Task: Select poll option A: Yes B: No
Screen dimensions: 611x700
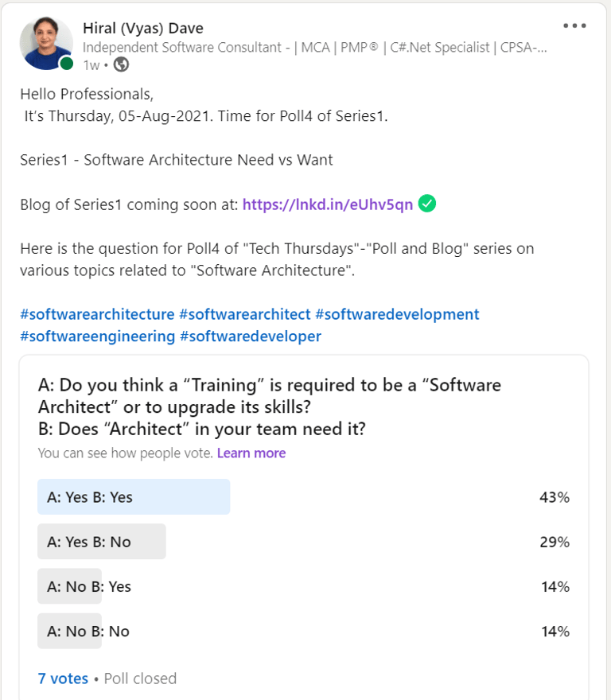Action: click(304, 542)
